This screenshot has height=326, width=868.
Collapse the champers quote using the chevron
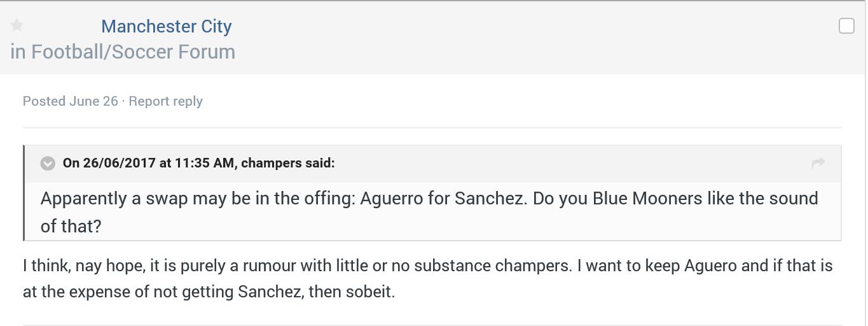pos(48,164)
